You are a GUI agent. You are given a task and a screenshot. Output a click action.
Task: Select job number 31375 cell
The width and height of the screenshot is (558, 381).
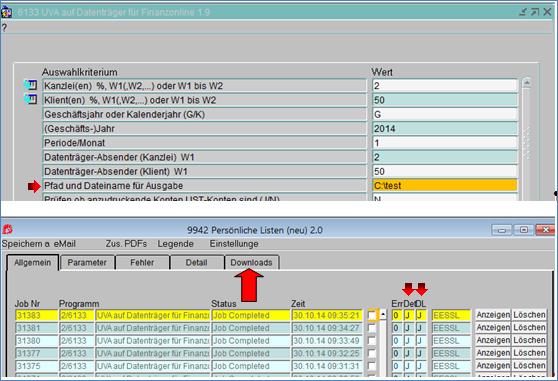pos(36,366)
